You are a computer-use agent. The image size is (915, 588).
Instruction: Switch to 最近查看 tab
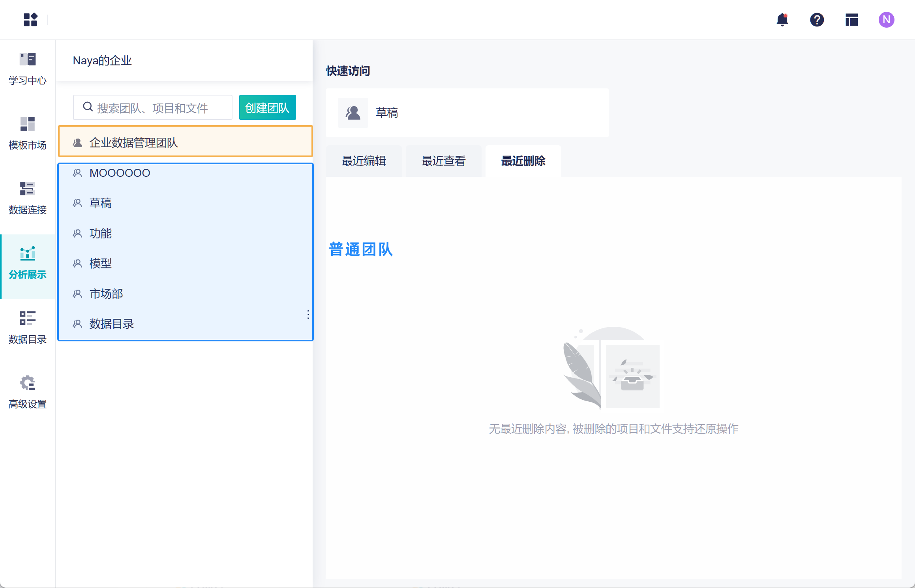pos(443,161)
